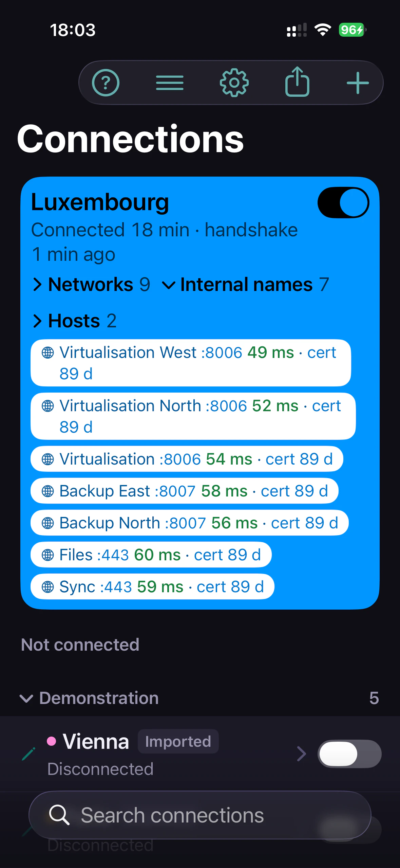
Task: Open Virtualisation :8006 54 ms entry
Action: click(x=187, y=459)
